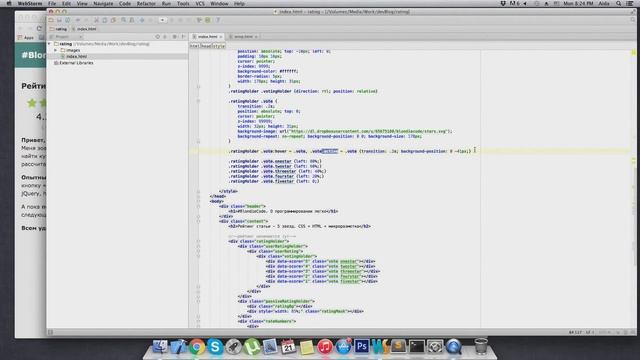
Task: Open Terminal from the Dock
Action: pos(417,347)
